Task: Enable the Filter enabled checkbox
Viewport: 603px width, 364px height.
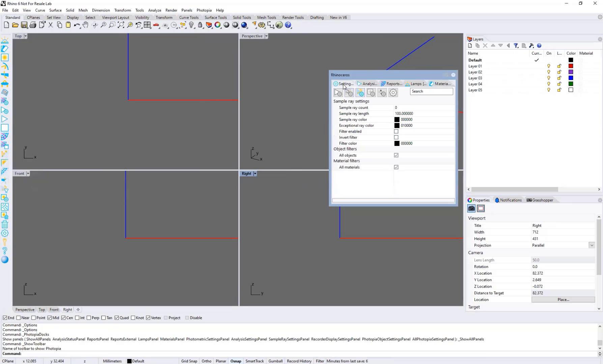Action: pos(396,131)
